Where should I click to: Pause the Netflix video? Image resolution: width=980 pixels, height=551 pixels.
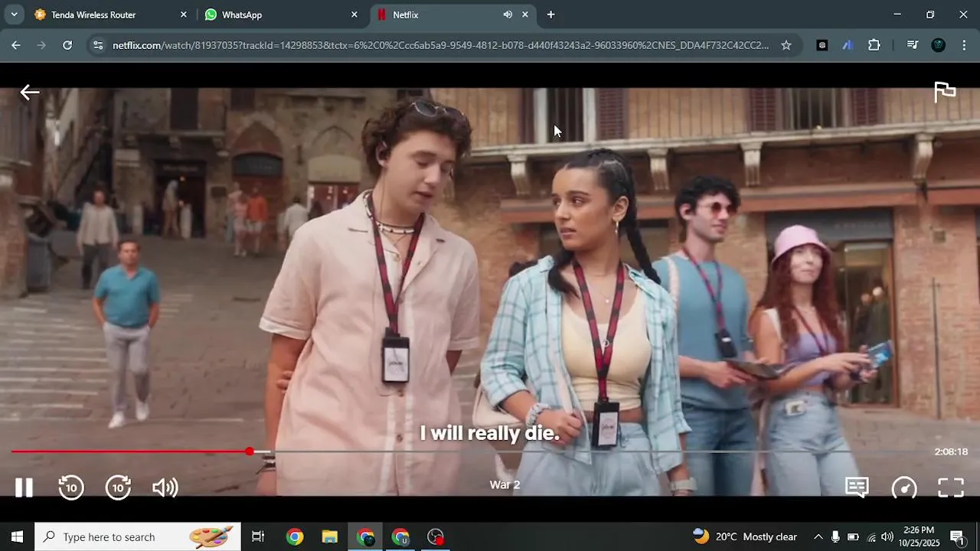coord(24,487)
